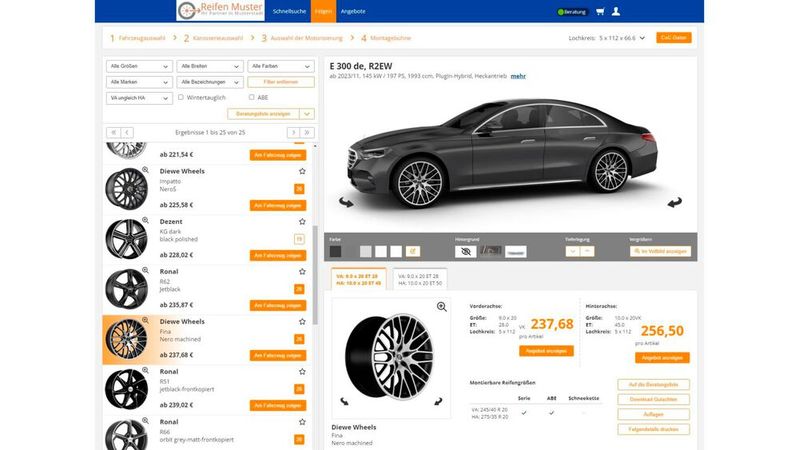The height and width of the screenshot is (450, 799).
Task: Rotate the car view to the left
Action: pos(346,202)
